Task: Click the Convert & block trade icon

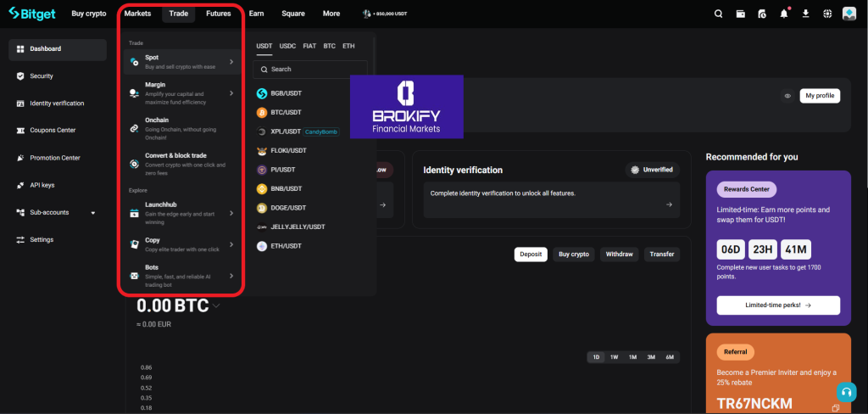Action: [x=134, y=164]
